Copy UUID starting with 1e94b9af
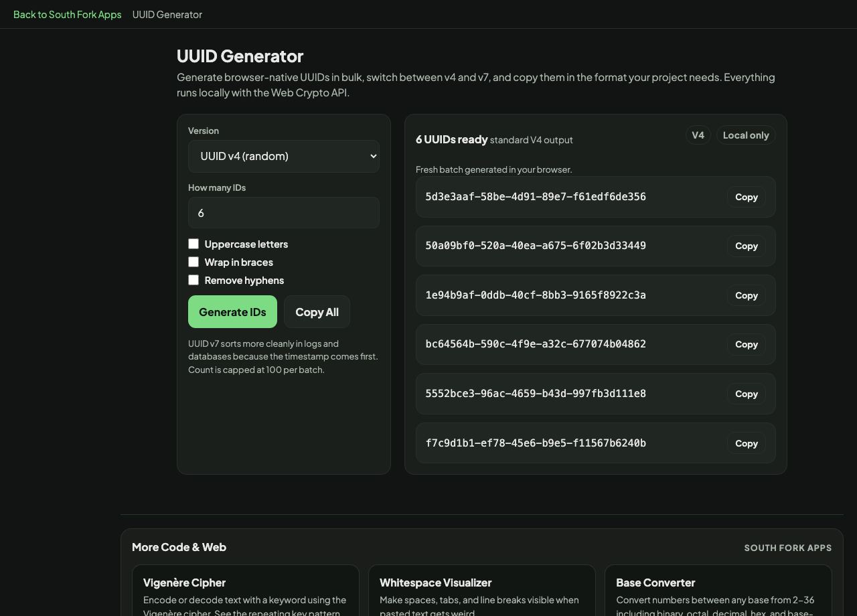The width and height of the screenshot is (857, 616). (747, 295)
